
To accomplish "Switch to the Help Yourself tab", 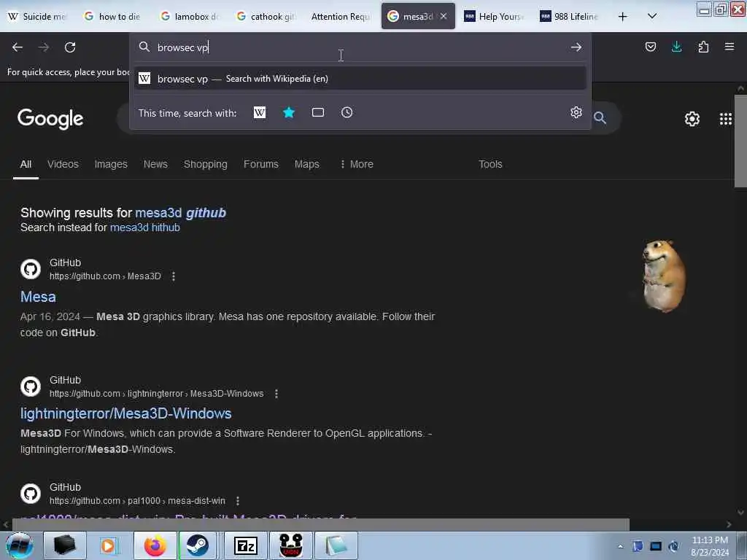I will click(494, 17).
